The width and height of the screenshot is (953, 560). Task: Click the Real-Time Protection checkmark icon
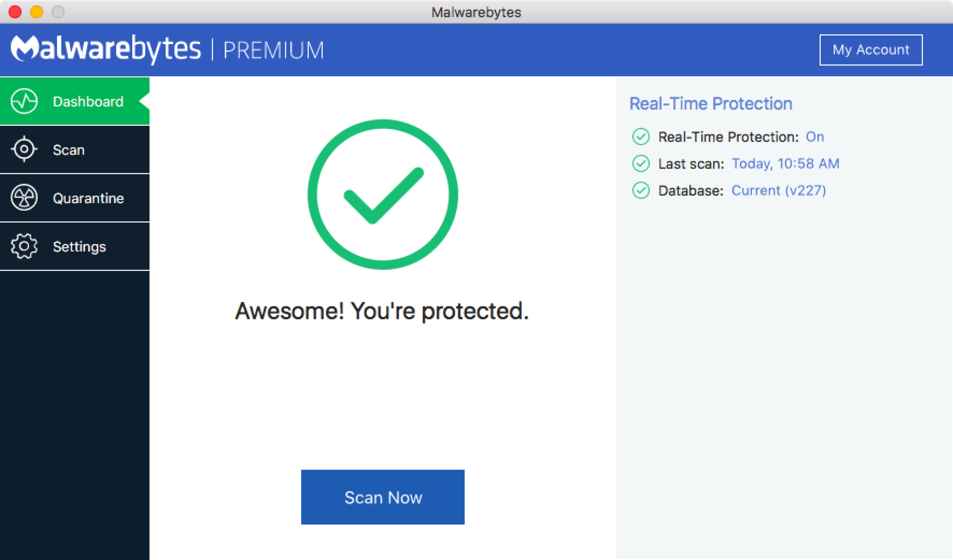[639, 137]
